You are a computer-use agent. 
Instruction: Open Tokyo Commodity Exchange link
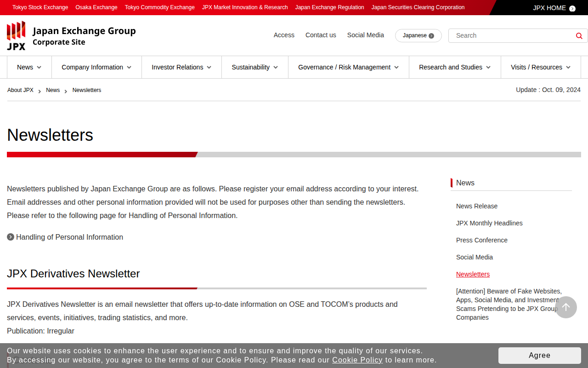click(x=160, y=7)
